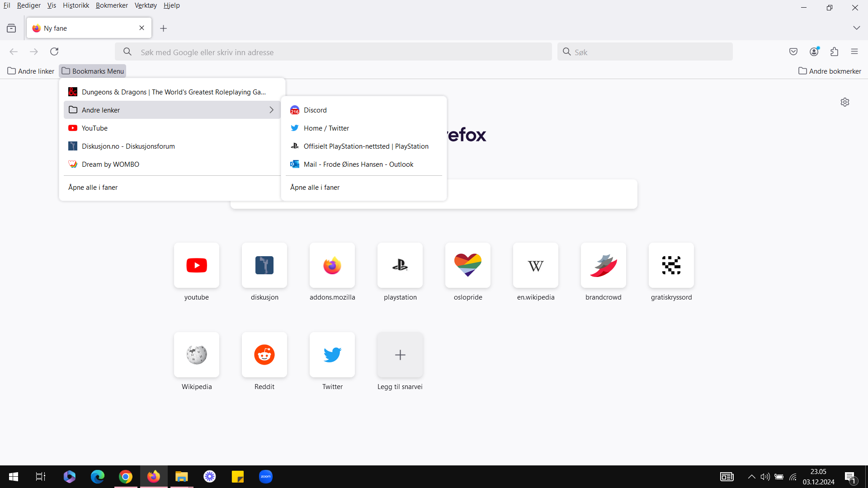This screenshot has height=488, width=868.
Task: Expand Andre lenker submenu arrow
Action: coord(271,110)
